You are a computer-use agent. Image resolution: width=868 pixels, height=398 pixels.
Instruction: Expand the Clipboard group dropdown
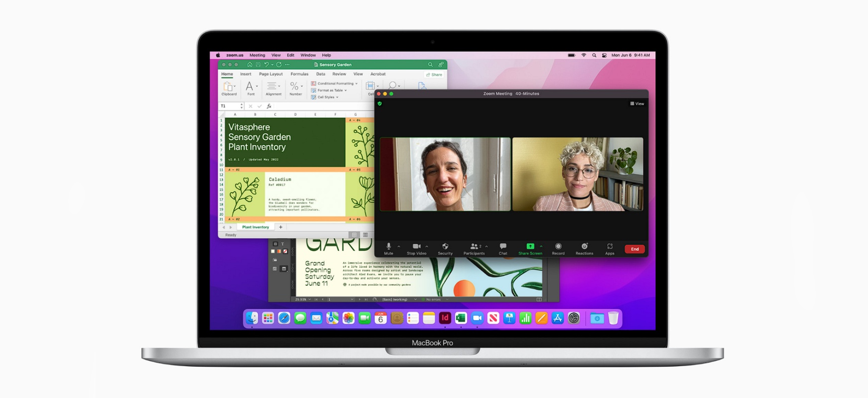pos(235,86)
